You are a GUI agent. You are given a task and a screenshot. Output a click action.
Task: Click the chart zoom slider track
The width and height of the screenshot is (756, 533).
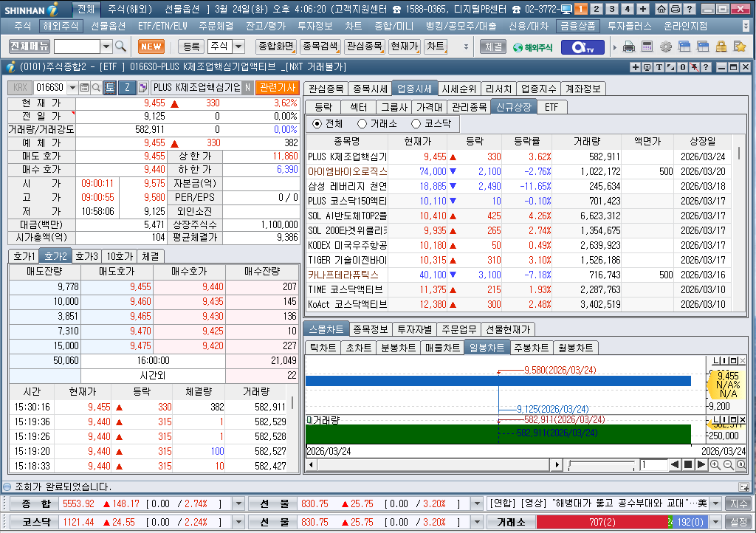pos(601,464)
